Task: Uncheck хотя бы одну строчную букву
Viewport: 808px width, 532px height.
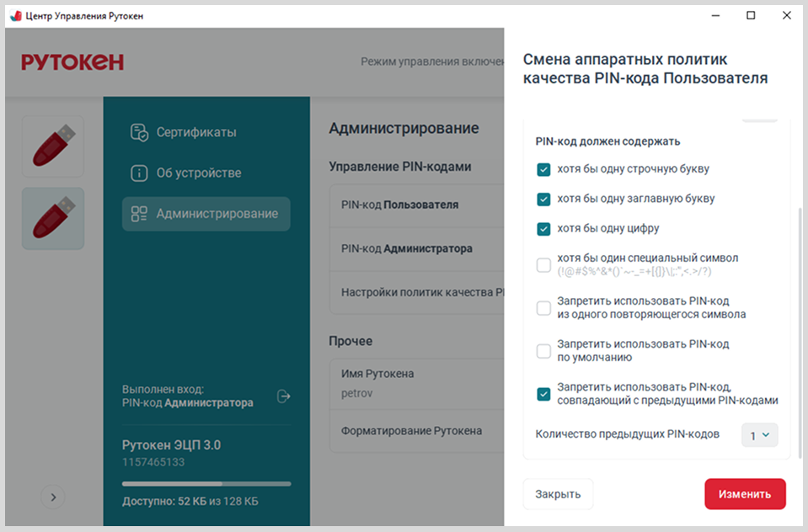Action: click(543, 169)
